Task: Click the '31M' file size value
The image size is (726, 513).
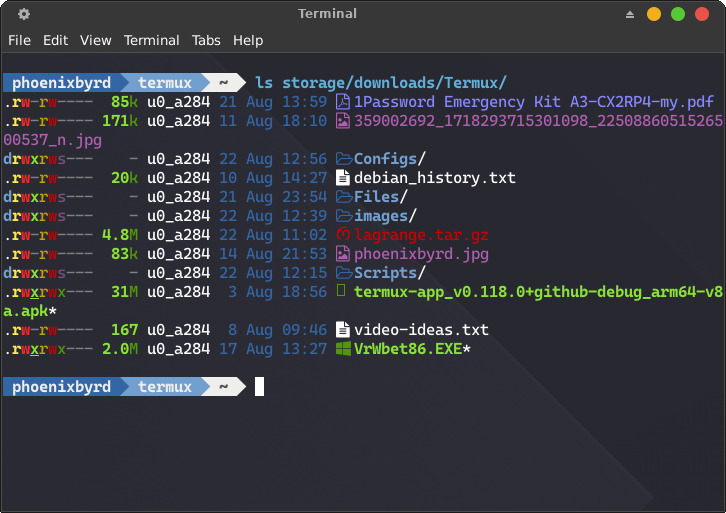Action: pos(125,292)
